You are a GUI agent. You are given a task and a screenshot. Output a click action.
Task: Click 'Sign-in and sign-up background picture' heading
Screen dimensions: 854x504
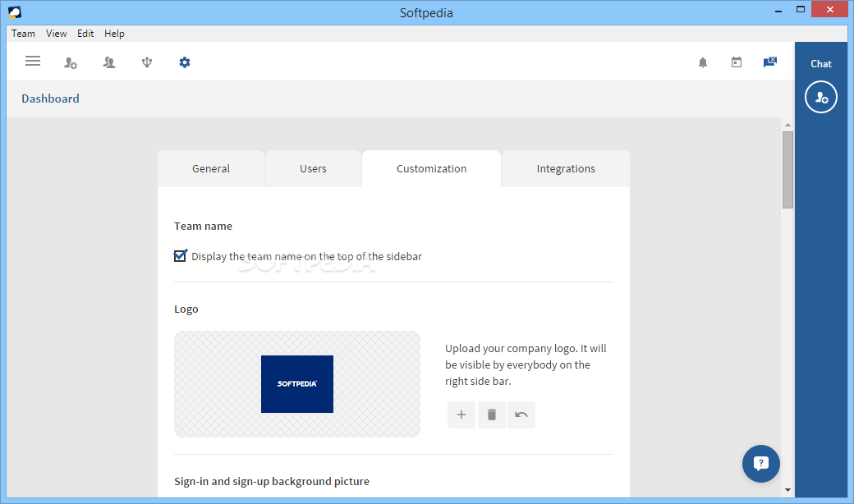point(272,481)
